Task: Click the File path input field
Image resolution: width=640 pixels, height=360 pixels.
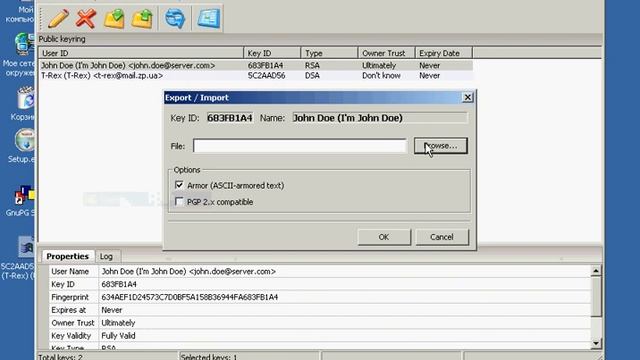Action: coord(300,146)
